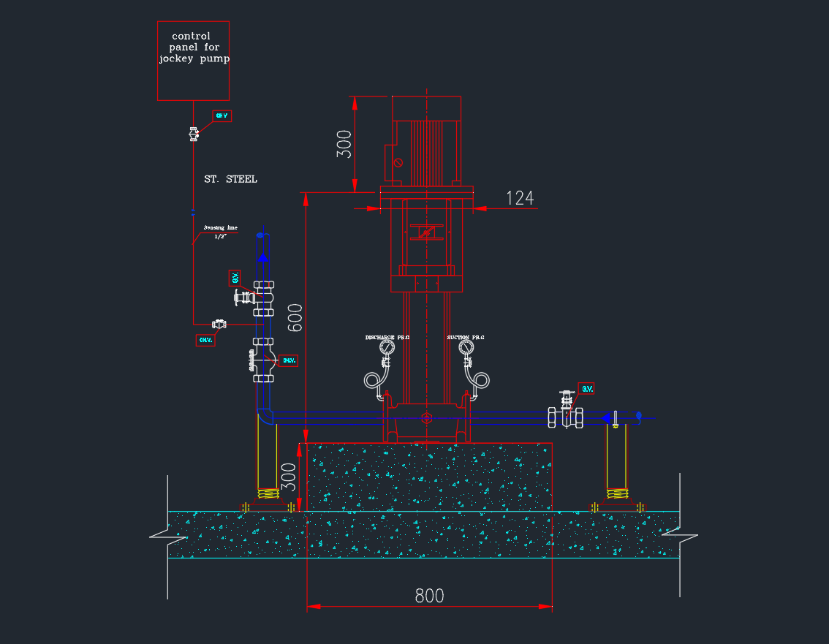Click the upward blue flow arrow on discharge pipe
829x644 pixels.
coord(263,255)
